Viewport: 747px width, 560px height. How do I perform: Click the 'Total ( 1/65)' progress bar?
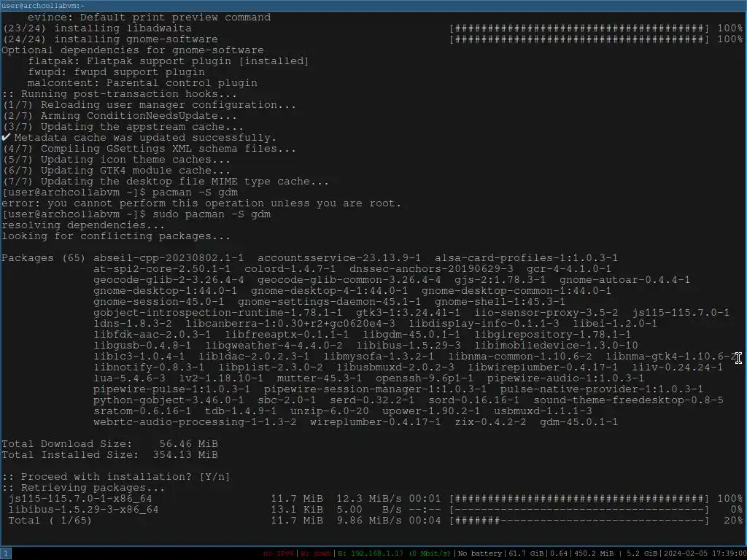(x=579, y=521)
